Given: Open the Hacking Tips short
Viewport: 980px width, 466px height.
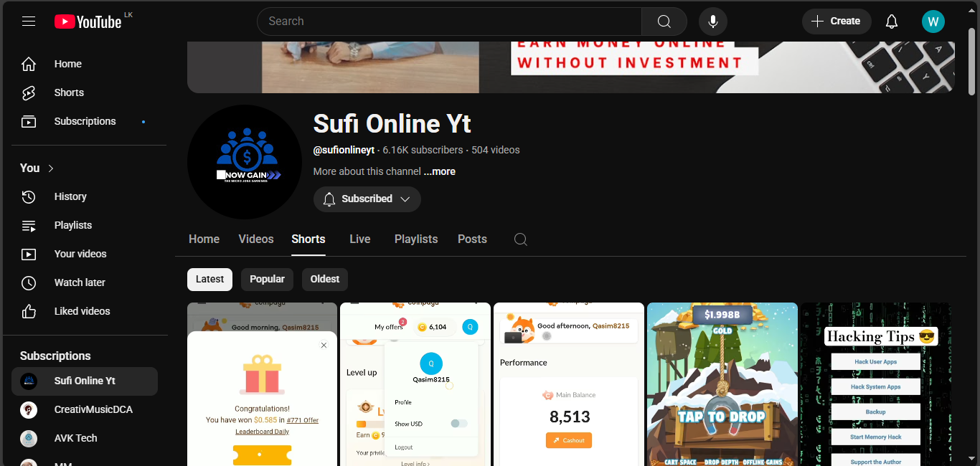Looking at the screenshot, I should pos(875,384).
